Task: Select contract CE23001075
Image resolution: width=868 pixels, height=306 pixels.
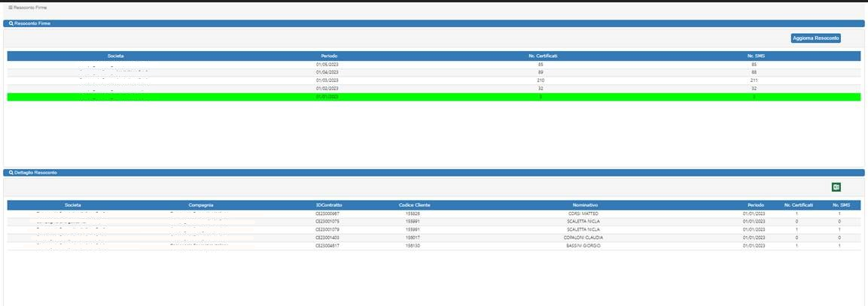Action: pos(327,221)
